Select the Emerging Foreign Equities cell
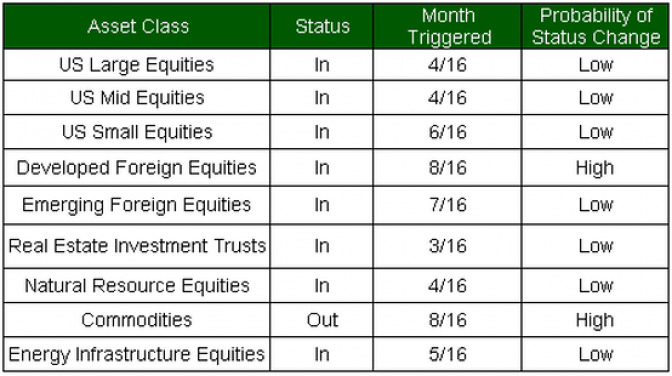This screenshot has height=376, width=672. 137,205
